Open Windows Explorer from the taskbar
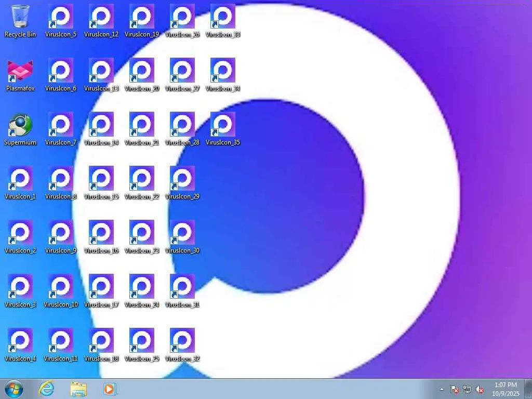 click(x=78, y=389)
